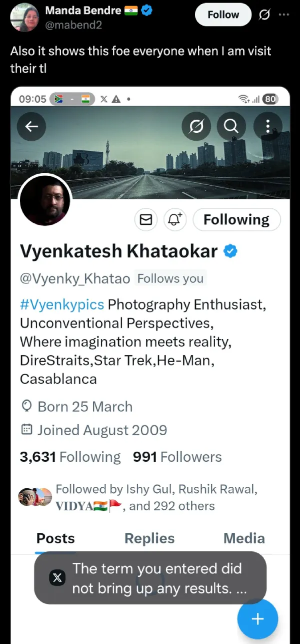
Task: Click Grok icon beside Follow button
Action: [265, 16]
